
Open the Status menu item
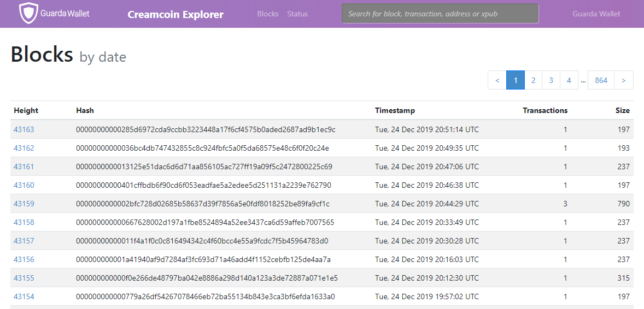tap(297, 14)
